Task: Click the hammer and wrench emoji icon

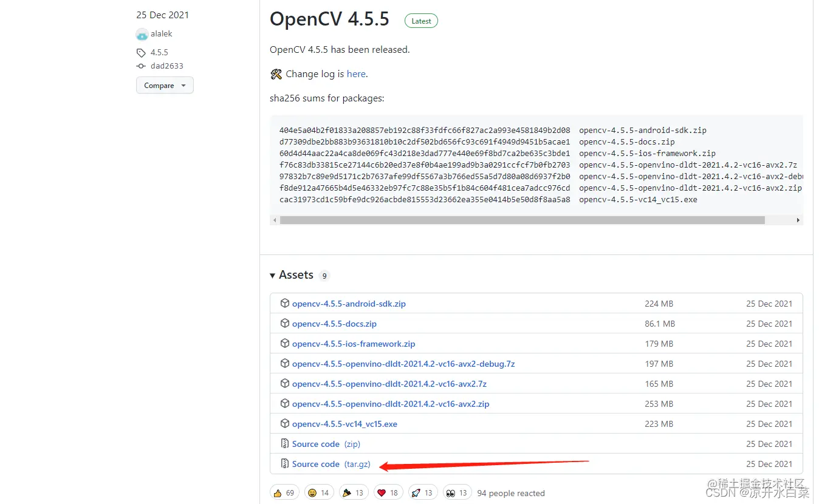Action: 276,74
